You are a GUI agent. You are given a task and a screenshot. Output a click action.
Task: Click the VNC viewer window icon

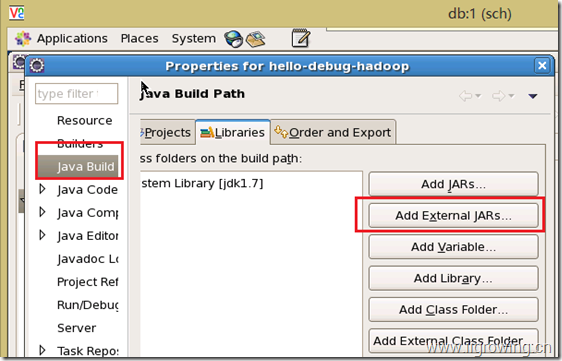(16, 13)
